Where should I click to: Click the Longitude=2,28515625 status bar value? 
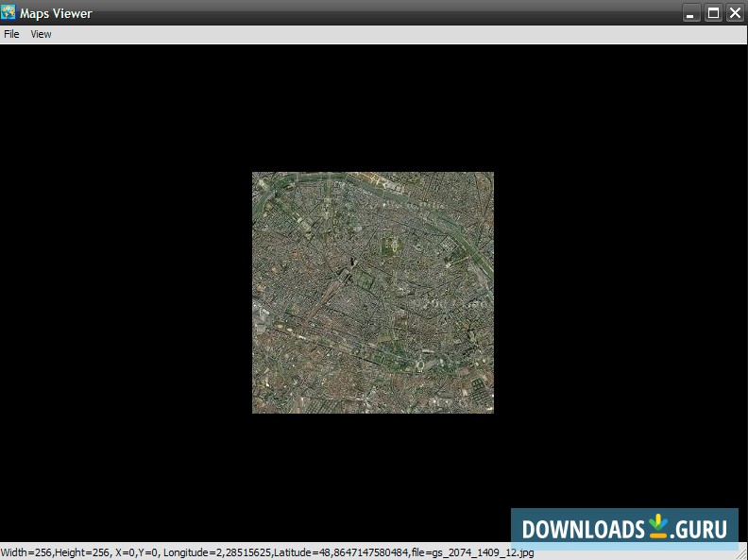pos(217,552)
